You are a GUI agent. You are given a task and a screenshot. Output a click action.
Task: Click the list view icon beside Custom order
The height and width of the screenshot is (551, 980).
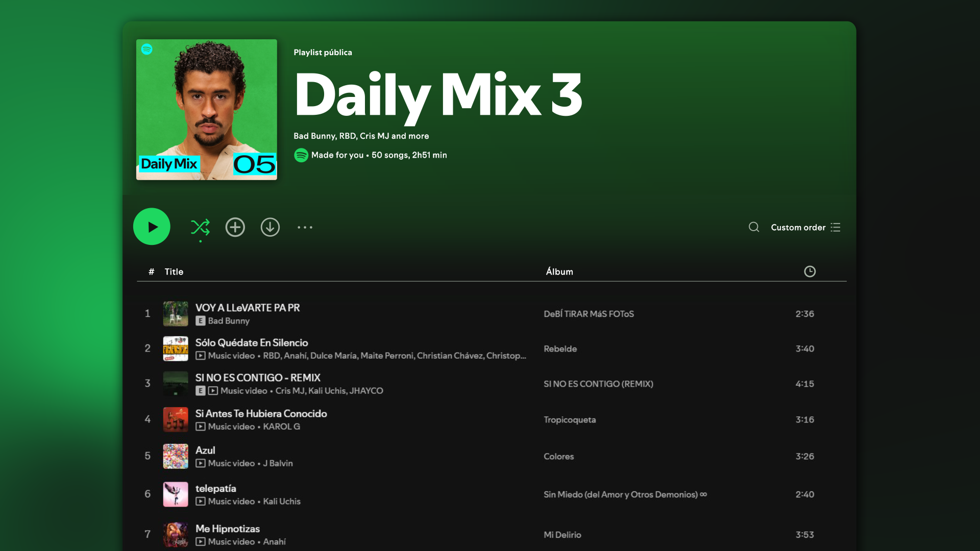[x=836, y=228]
